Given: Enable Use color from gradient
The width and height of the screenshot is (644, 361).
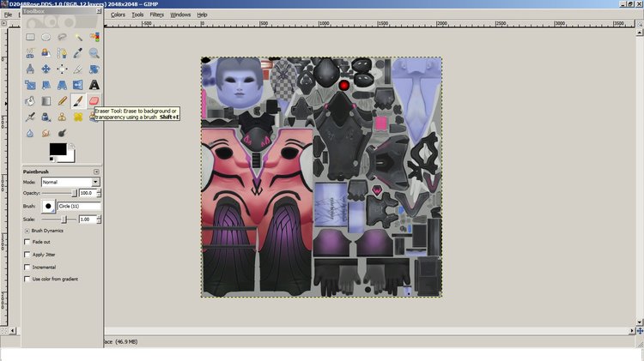Looking at the screenshot, I should (27, 279).
